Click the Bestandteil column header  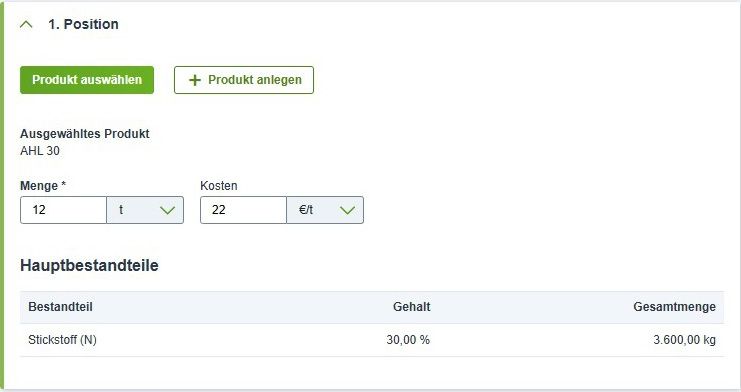(x=60, y=307)
